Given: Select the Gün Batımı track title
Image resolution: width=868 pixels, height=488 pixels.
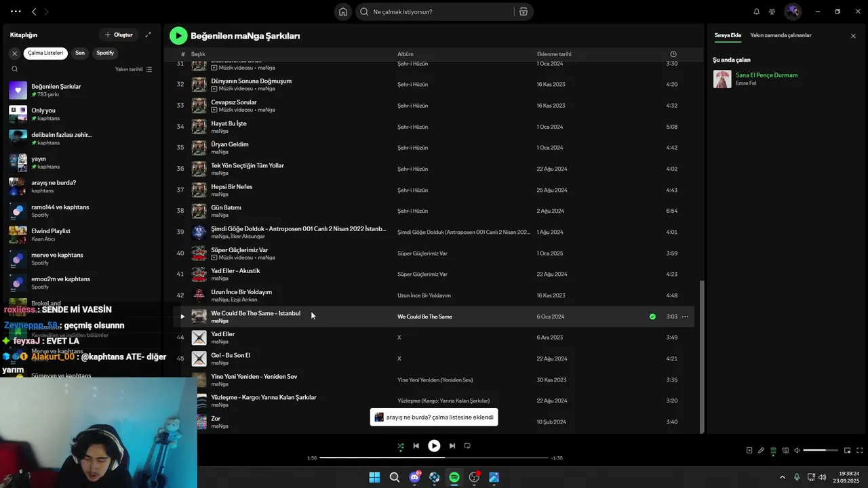Looking at the screenshot, I should tap(226, 207).
